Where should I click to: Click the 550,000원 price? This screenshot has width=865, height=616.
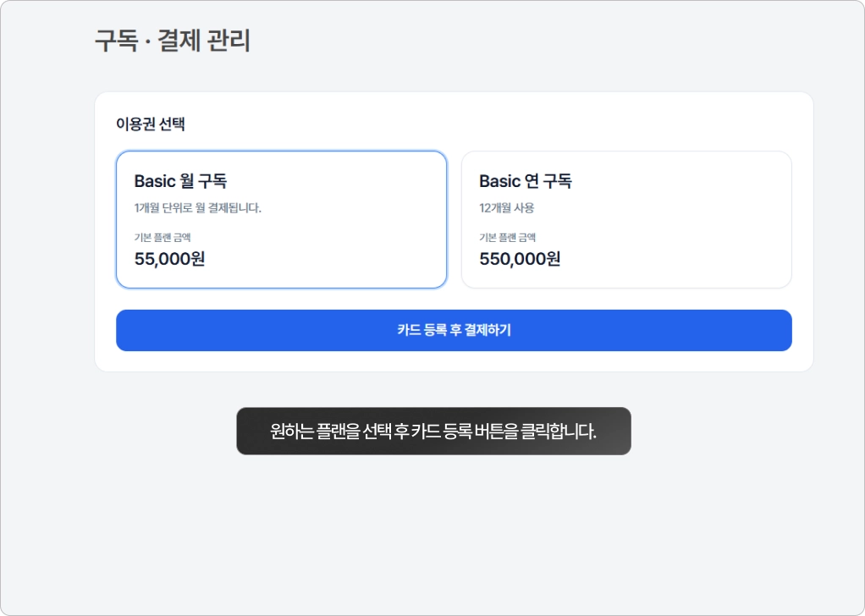(x=520, y=259)
